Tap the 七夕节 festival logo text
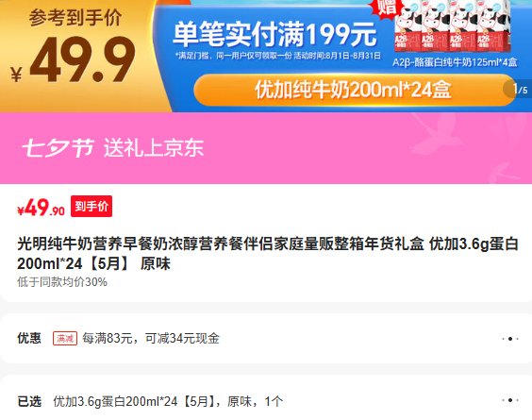Viewport: 532px width, 420px height. [x=58, y=148]
